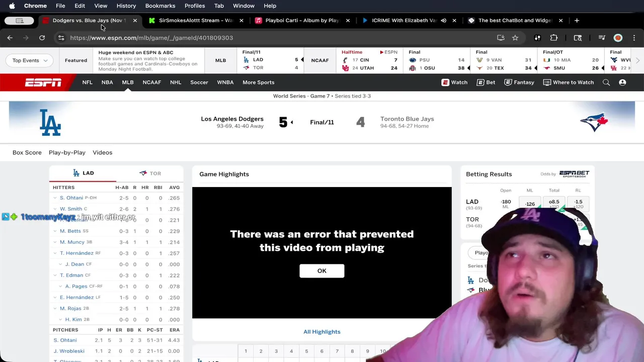
Task: Expand T. Edman row chevron
Action: [x=55, y=276]
